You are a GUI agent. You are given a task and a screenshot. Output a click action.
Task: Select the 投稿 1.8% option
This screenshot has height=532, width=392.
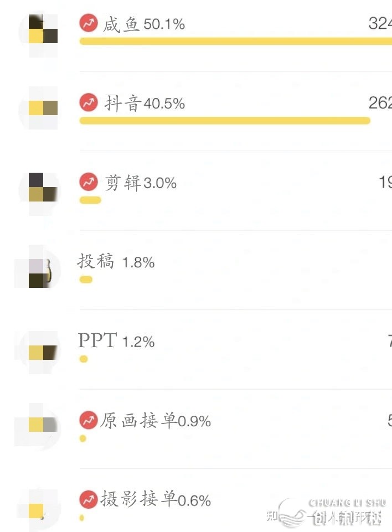(x=116, y=262)
